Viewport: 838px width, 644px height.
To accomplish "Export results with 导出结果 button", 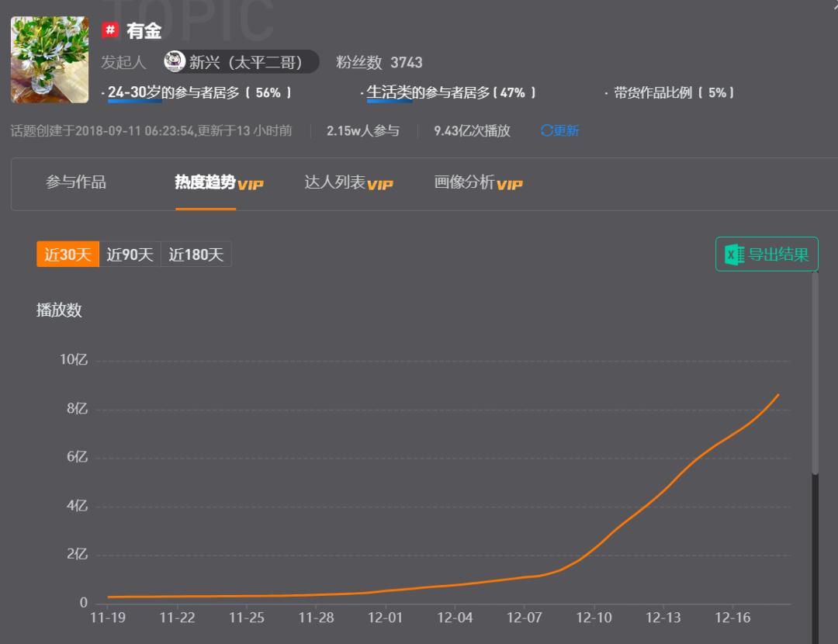I will pyautogui.click(x=767, y=254).
